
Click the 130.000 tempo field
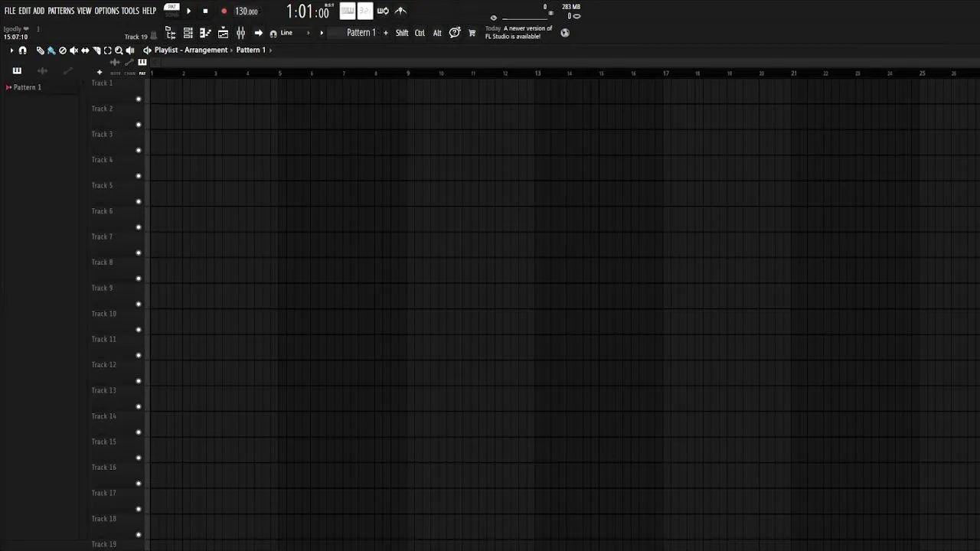pyautogui.click(x=246, y=11)
